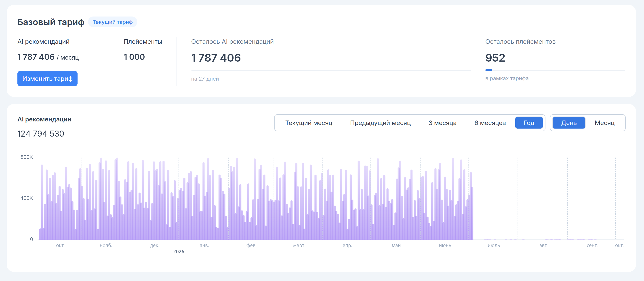Viewport: 644px width, 281px height.
Task: Select the Текущий месяц period tab
Action: click(x=309, y=123)
